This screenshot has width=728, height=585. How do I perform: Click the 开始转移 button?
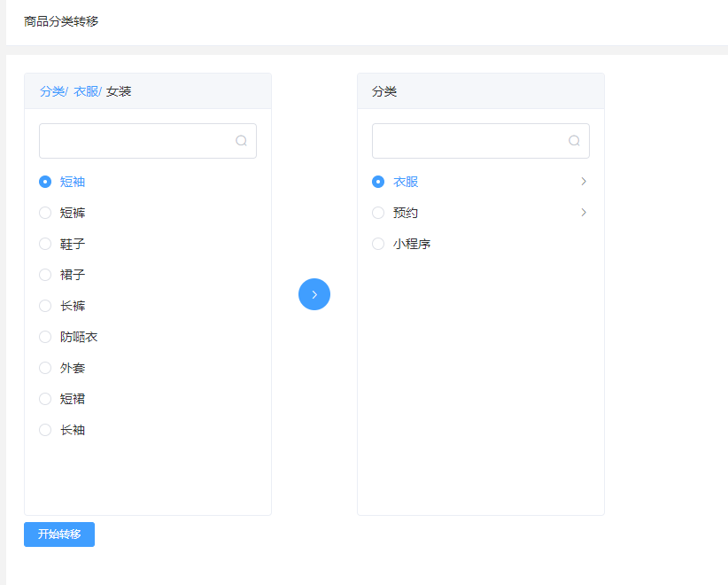59,534
